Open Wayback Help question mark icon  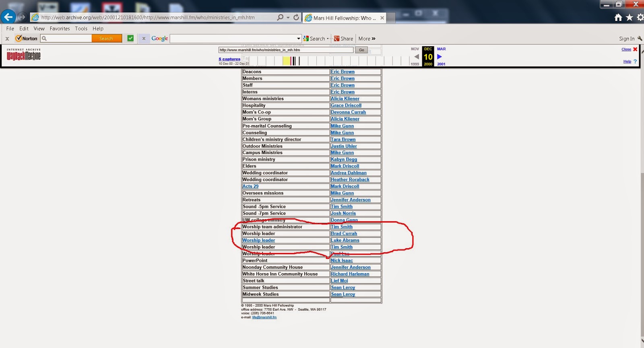click(x=635, y=62)
